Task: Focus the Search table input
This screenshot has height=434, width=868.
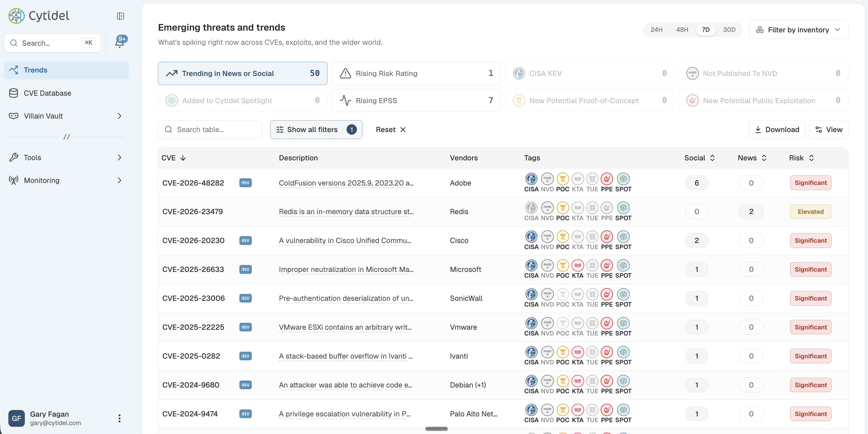Action: coord(210,129)
